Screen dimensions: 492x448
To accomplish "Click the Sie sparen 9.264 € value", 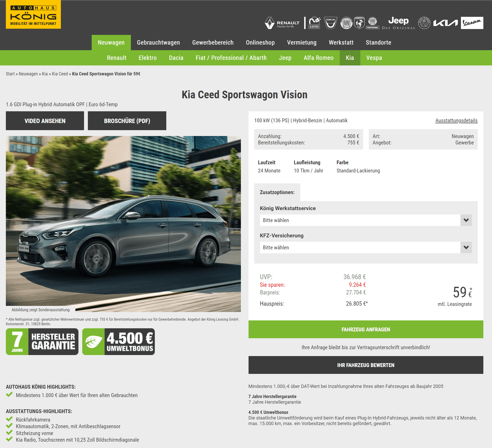I will [357, 285].
